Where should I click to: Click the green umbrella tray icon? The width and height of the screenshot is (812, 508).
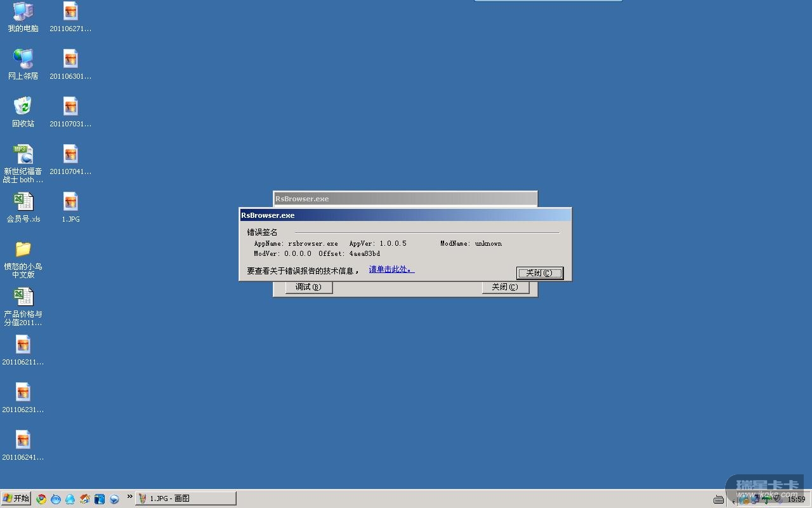click(767, 500)
